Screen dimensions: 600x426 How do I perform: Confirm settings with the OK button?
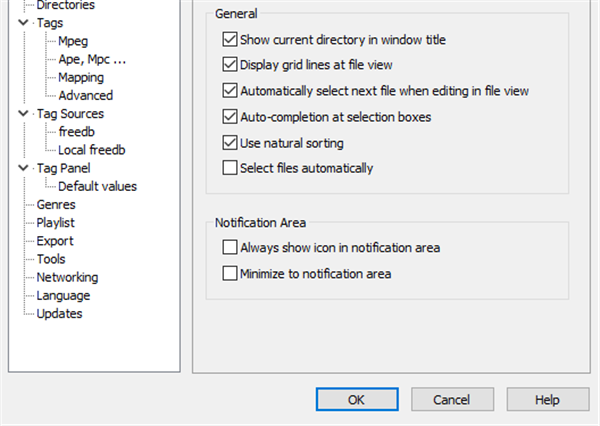point(356,399)
